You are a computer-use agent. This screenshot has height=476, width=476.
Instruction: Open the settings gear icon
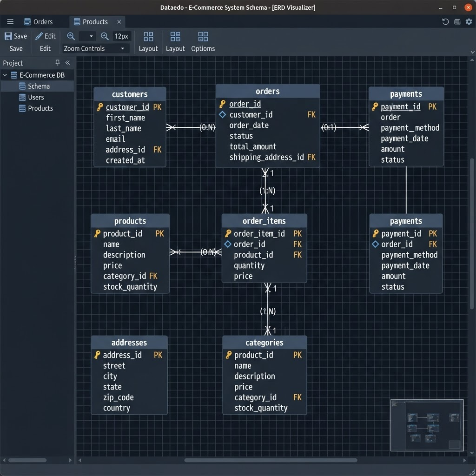[469, 21]
